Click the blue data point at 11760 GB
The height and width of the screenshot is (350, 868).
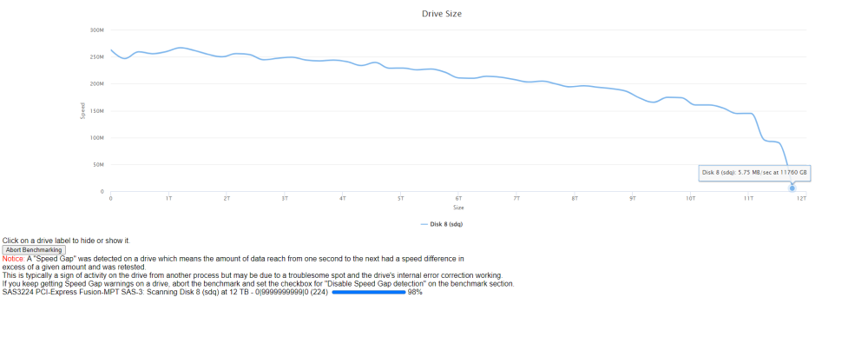point(792,188)
